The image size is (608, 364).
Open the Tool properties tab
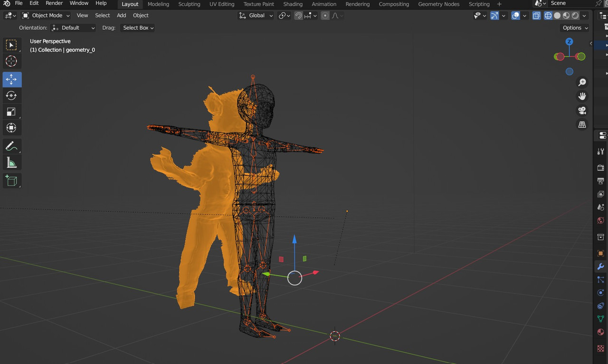(x=601, y=152)
